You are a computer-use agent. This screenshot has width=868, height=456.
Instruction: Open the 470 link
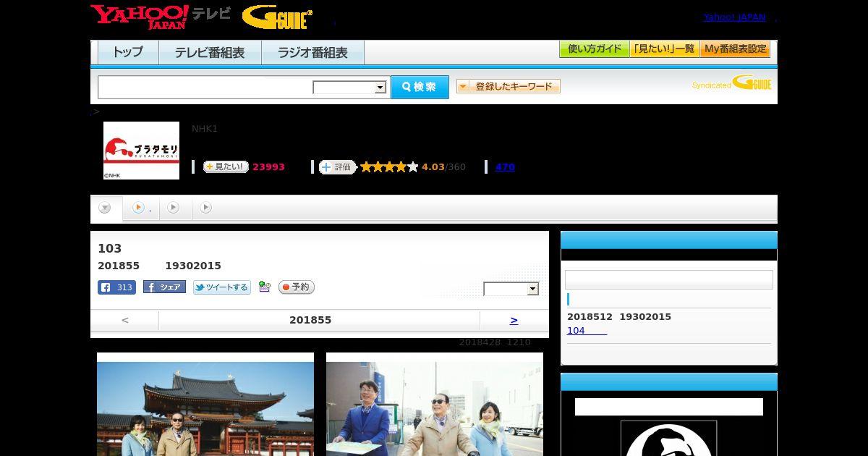point(505,167)
